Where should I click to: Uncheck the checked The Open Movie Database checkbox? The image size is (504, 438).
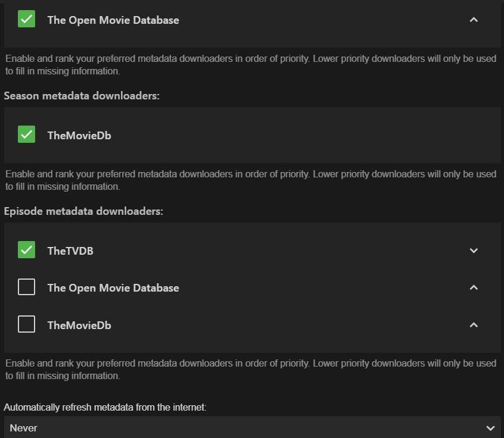pos(26,19)
